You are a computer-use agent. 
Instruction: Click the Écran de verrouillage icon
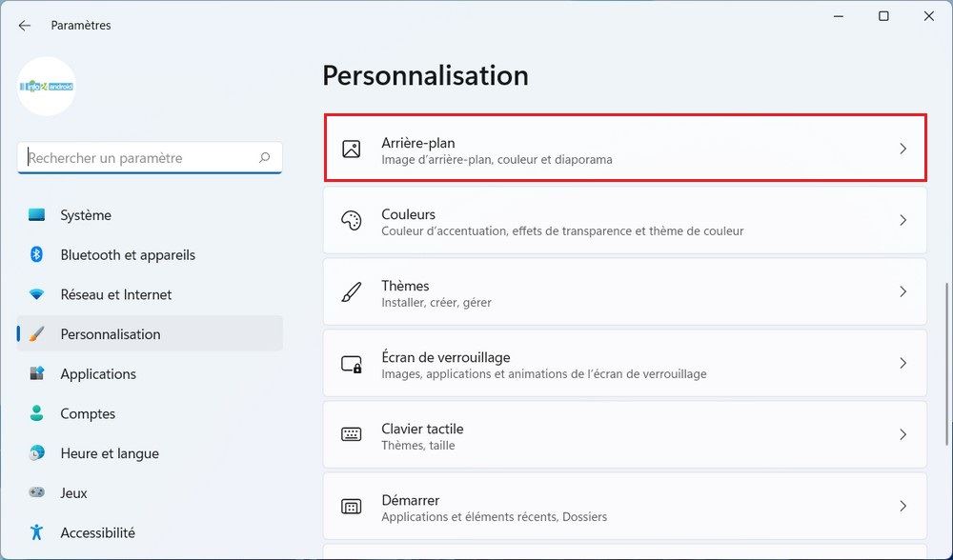click(x=352, y=364)
